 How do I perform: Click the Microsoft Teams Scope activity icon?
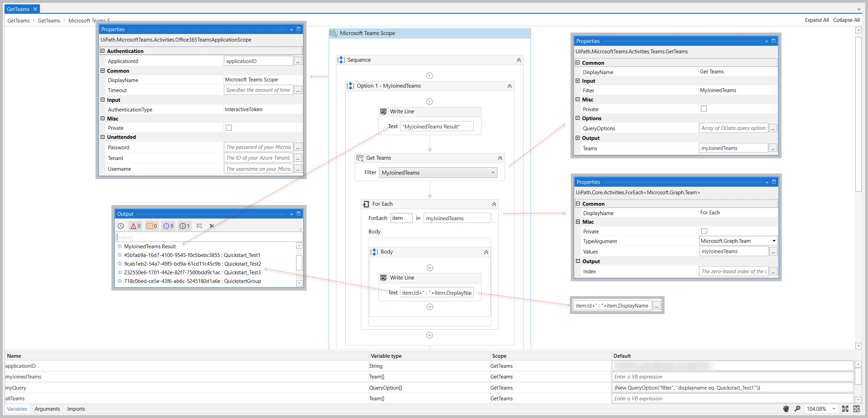334,33
